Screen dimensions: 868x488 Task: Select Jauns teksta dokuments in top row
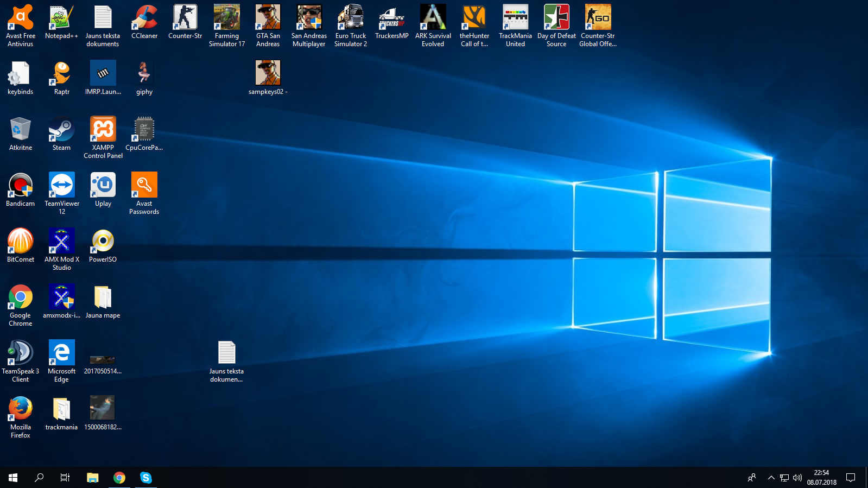[103, 26]
